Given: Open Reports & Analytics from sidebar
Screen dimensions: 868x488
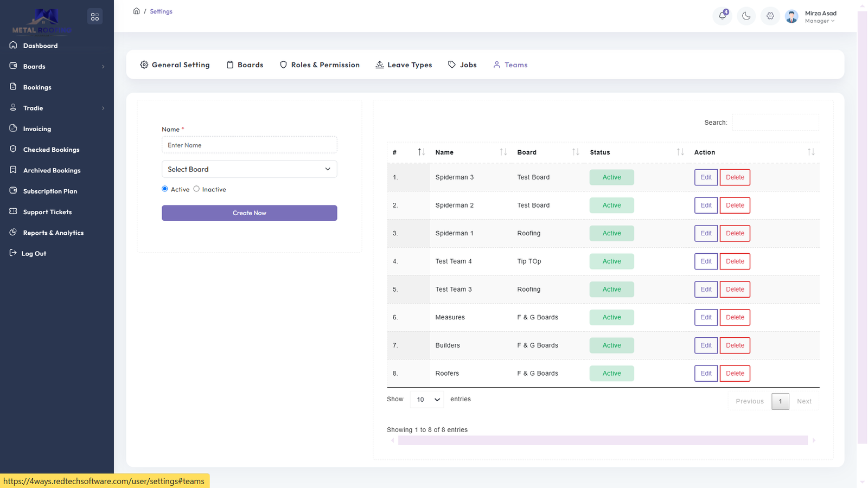Looking at the screenshot, I should tap(53, 233).
